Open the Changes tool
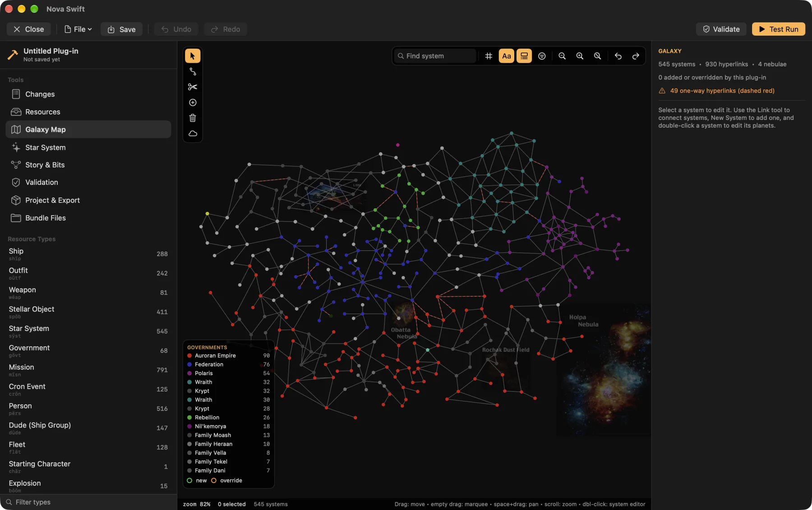Screen dimensions: 812x510 88,94
